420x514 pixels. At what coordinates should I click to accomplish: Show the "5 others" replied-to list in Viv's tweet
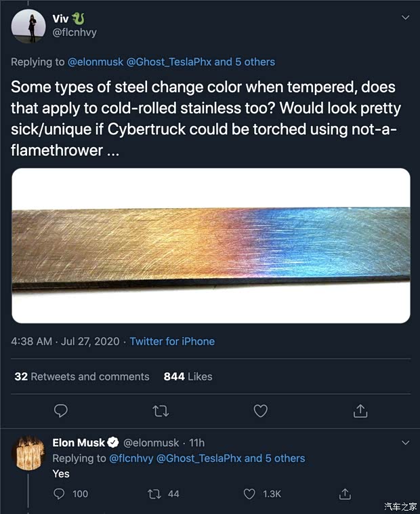click(255, 62)
